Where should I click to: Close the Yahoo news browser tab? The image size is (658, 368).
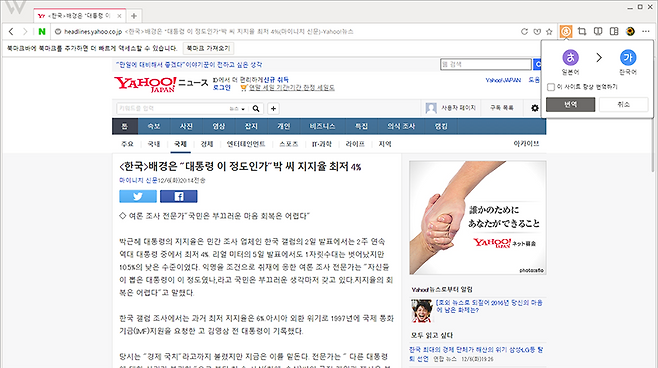click(119, 16)
